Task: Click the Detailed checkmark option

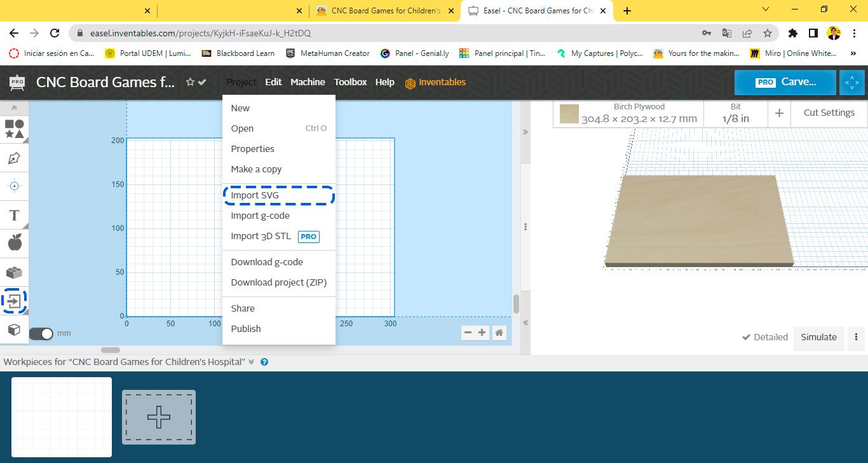Action: tap(764, 337)
